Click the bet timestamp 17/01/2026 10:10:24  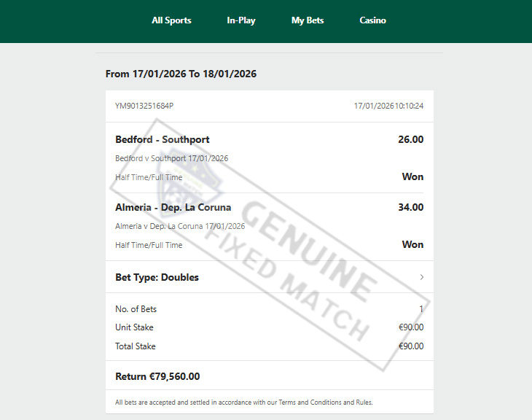388,106
